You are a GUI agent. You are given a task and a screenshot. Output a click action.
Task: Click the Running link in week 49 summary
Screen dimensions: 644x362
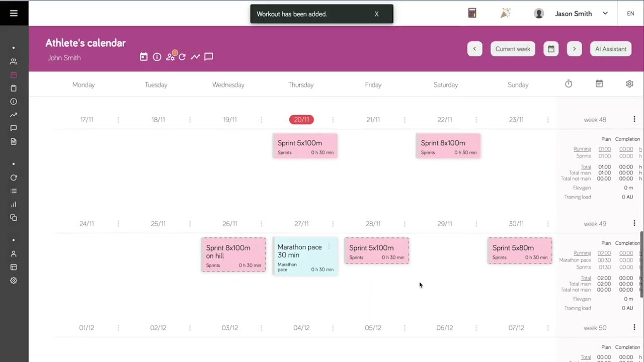click(582, 253)
